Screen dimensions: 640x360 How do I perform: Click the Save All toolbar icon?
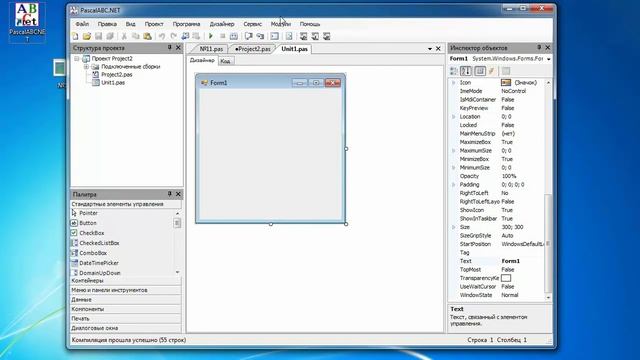coord(110,36)
